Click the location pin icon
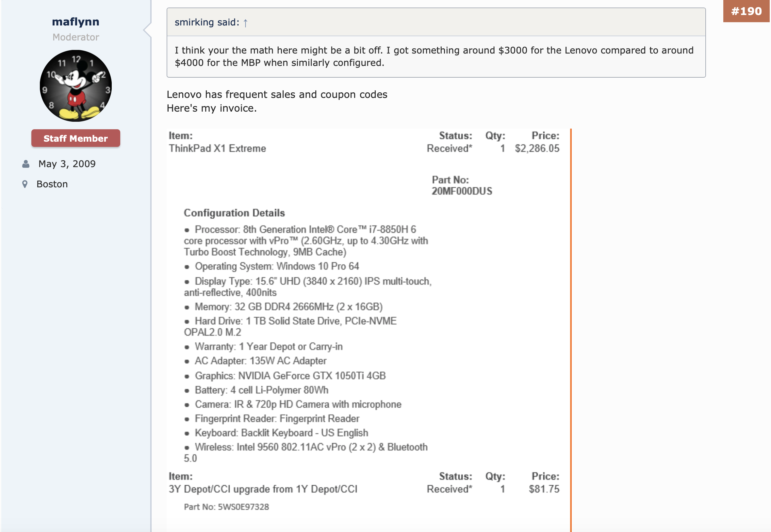 tap(25, 184)
